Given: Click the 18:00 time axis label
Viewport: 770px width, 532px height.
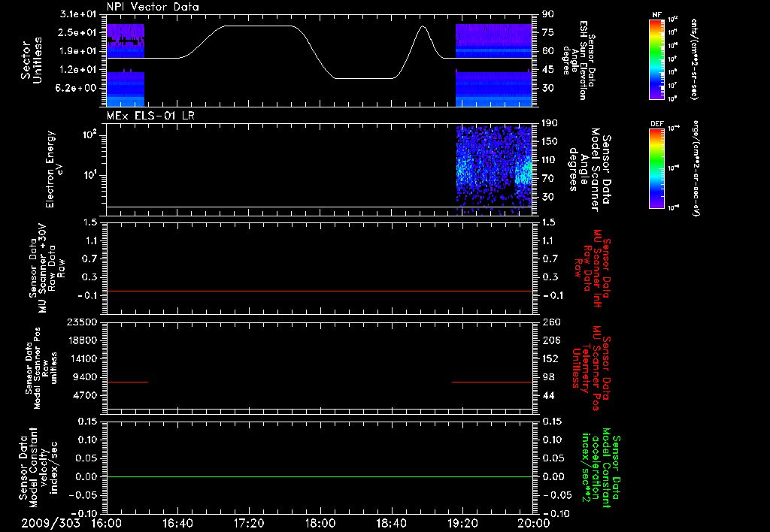Looking at the screenshot, I should coord(320,523).
